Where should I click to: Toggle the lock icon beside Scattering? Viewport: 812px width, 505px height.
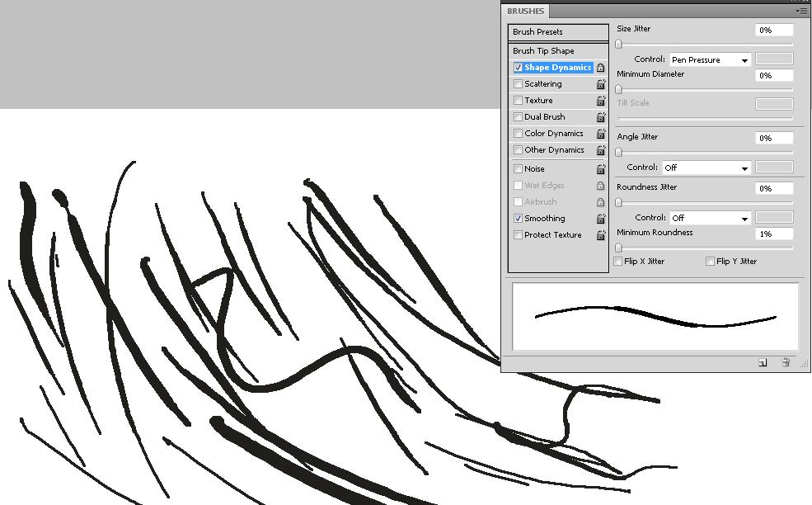point(601,84)
